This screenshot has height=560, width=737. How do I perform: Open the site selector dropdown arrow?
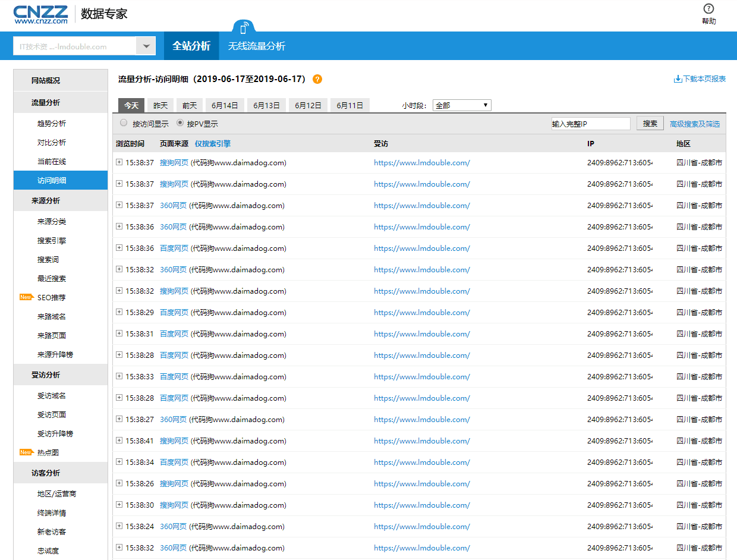tap(146, 46)
